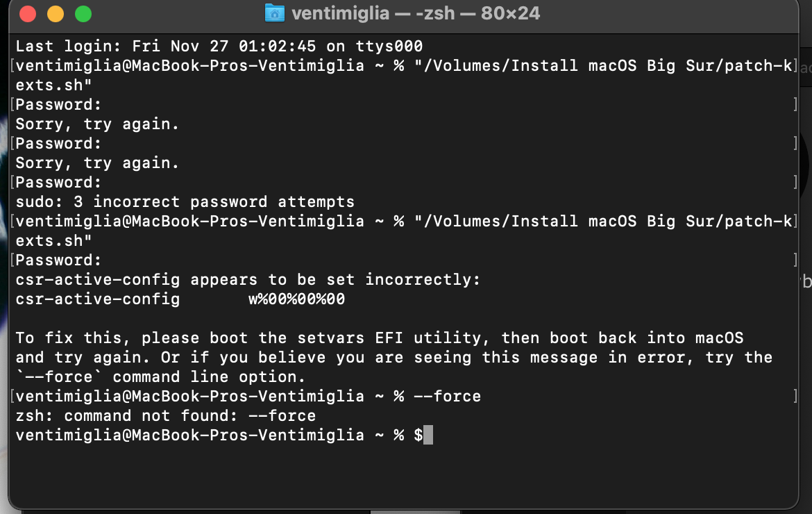Click the wrapped "exts.sh" text on second line
The height and width of the screenshot is (514, 812).
53,85
